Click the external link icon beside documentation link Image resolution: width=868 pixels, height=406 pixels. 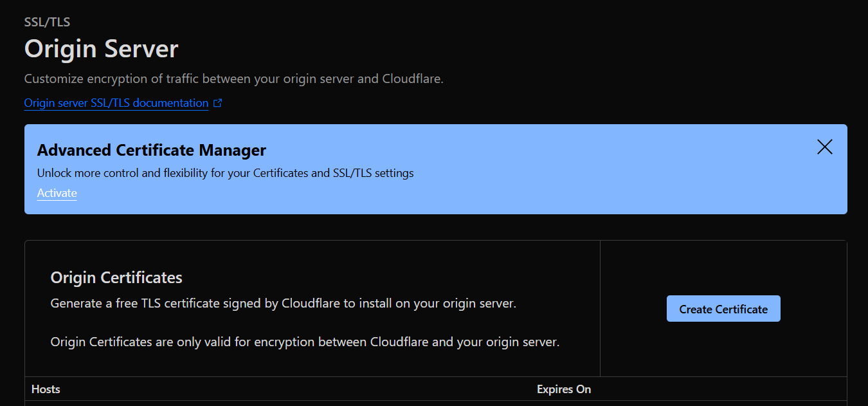217,102
